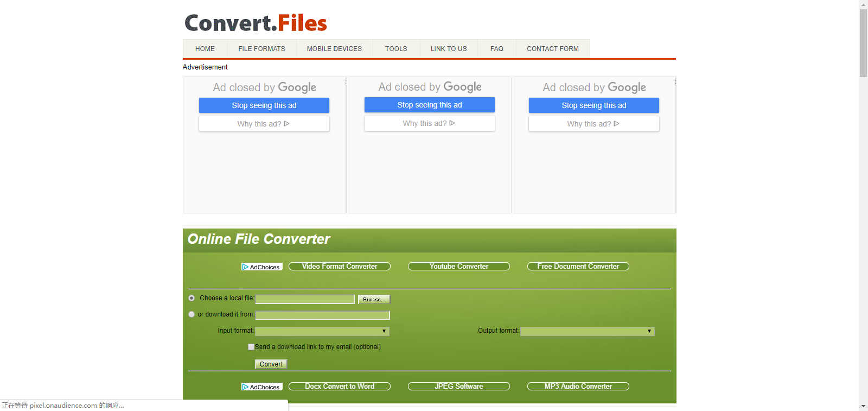Go to FILE FORMATS page
The image size is (868, 411).
pyautogui.click(x=261, y=49)
